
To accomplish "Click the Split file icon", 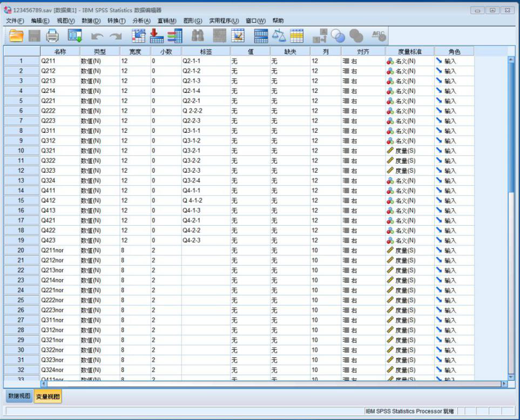I will point(261,36).
